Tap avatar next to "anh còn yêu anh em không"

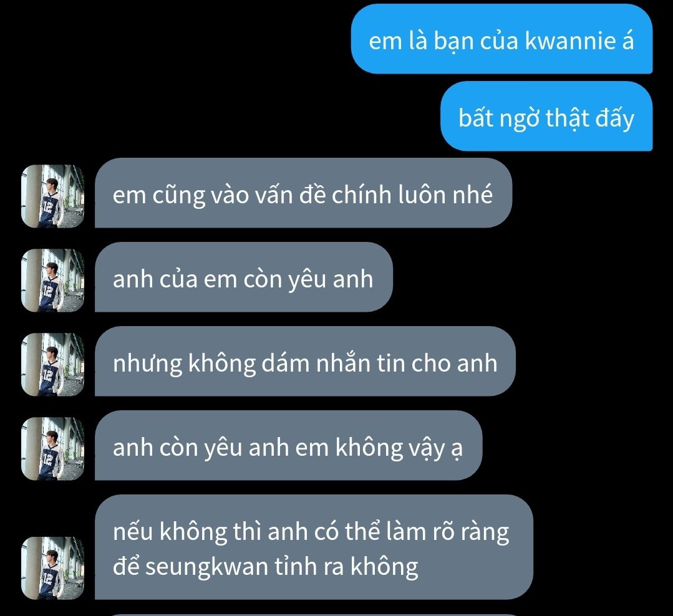pyautogui.click(x=53, y=448)
